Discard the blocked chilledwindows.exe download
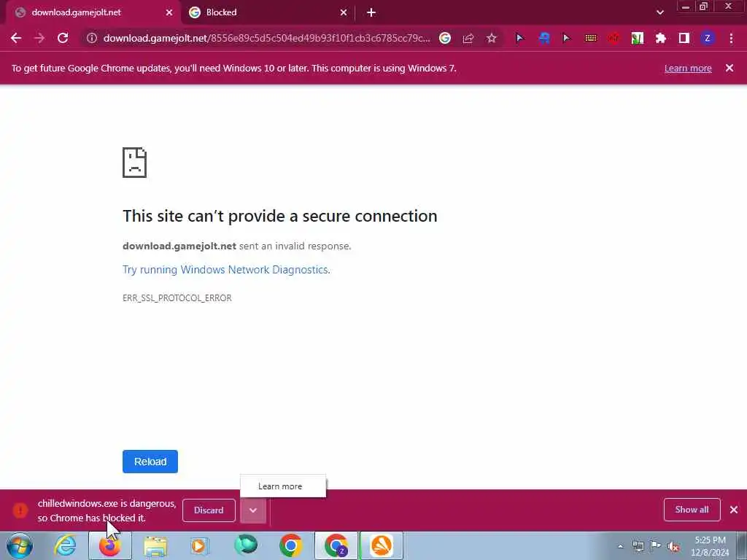Image resolution: width=747 pixels, height=560 pixels. pyautogui.click(x=209, y=510)
